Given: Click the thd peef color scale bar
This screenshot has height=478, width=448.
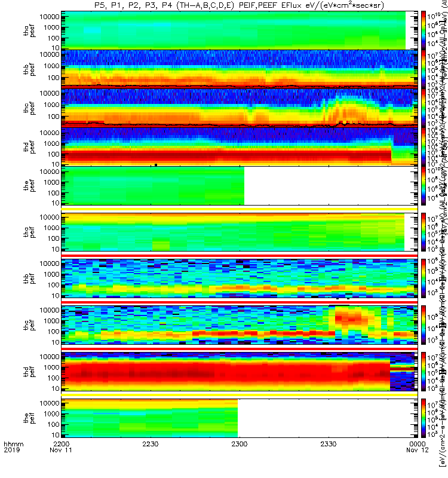Looking at the screenshot, I should pos(424,146).
